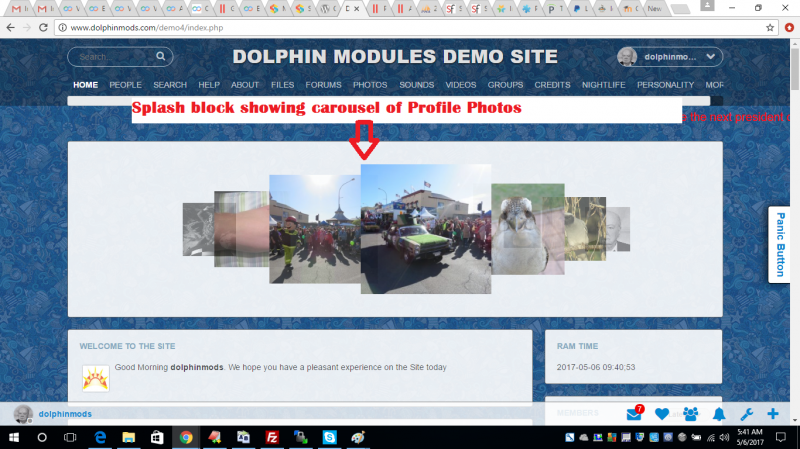800x449 pixels.
Task: Open the HELP menu item
Action: pos(209,85)
